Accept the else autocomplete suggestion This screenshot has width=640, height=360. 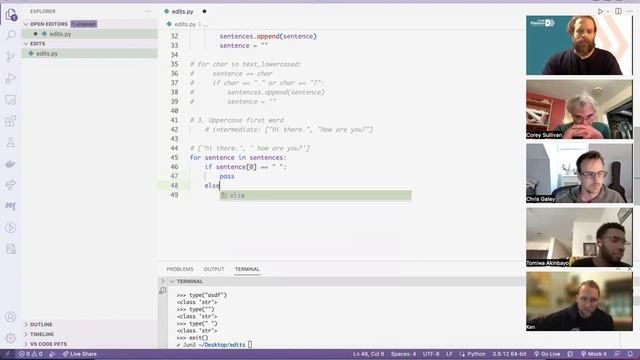tap(316, 196)
